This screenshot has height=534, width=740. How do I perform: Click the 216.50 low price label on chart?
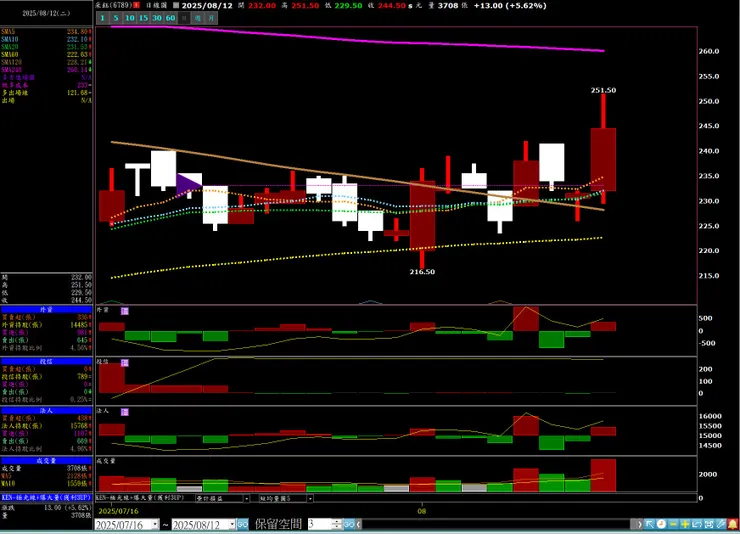coord(422,272)
